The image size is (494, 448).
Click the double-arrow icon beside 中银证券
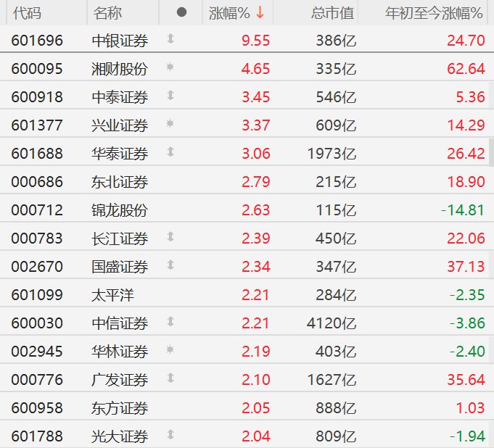coord(170,39)
